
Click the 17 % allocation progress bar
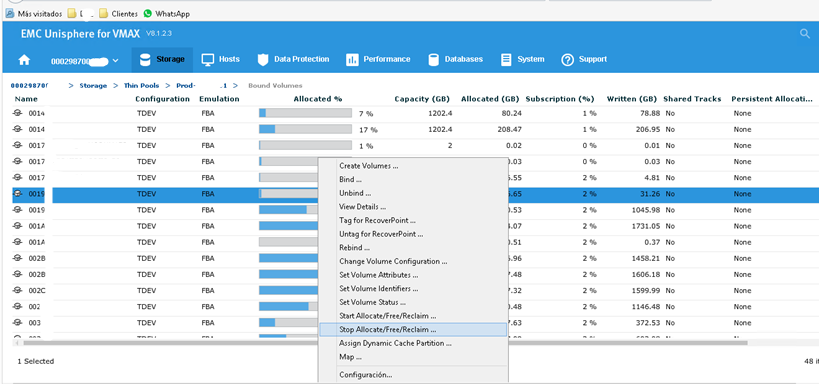pyautogui.click(x=305, y=130)
